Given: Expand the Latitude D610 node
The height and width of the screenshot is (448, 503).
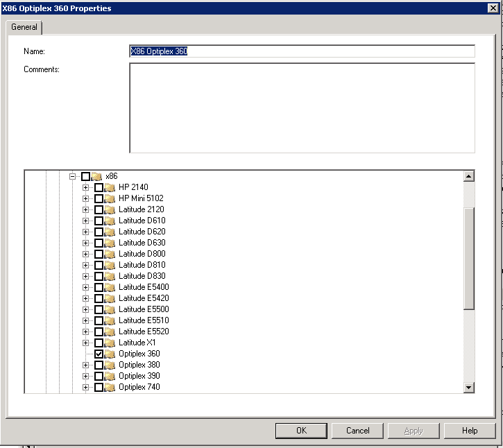Looking at the screenshot, I should click(x=85, y=221).
